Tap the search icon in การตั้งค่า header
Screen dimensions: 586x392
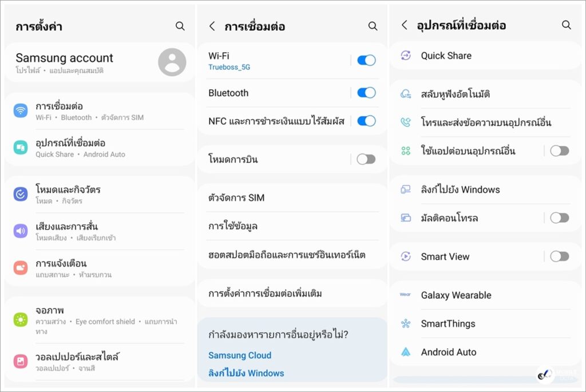coord(180,26)
